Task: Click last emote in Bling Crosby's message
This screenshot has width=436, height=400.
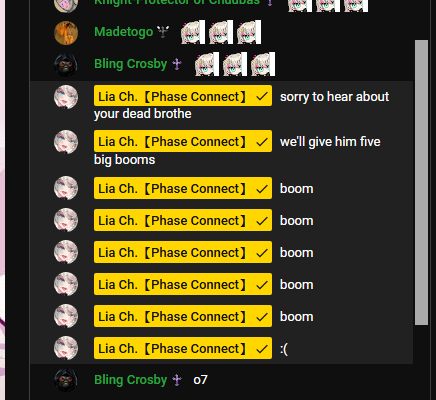Action: pyautogui.click(x=263, y=64)
